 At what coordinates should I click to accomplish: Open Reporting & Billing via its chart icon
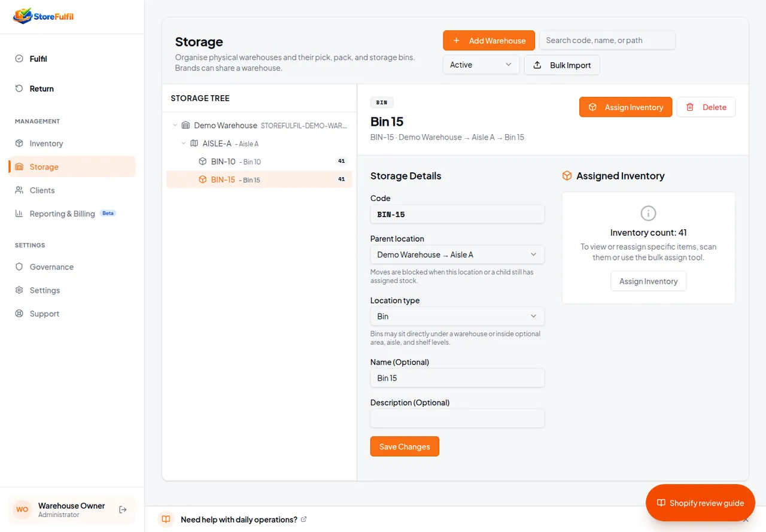point(19,214)
